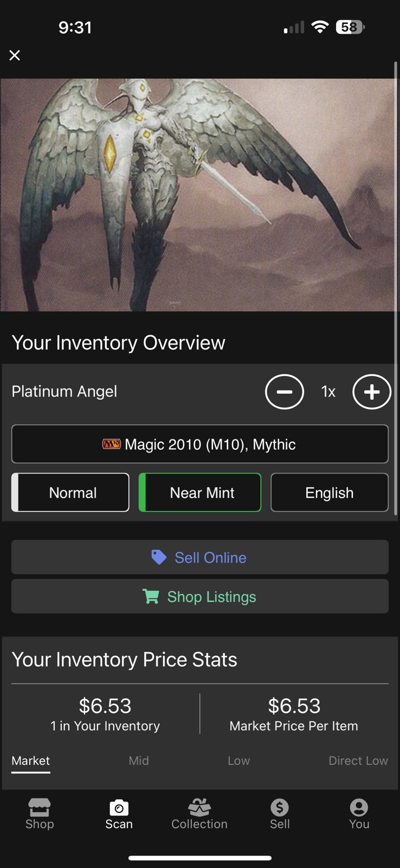Tap the Sell Online button
Screen dimensions: 400x868
tap(200, 557)
